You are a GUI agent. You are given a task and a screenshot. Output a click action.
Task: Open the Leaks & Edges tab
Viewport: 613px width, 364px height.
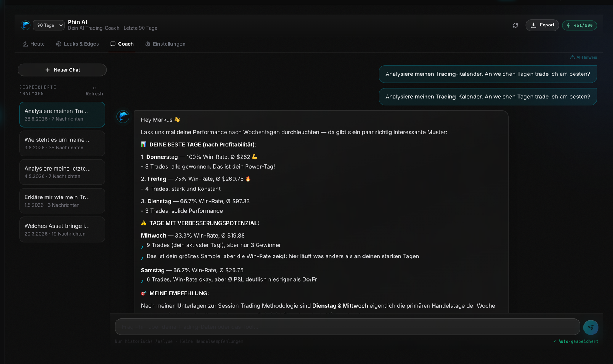(77, 44)
